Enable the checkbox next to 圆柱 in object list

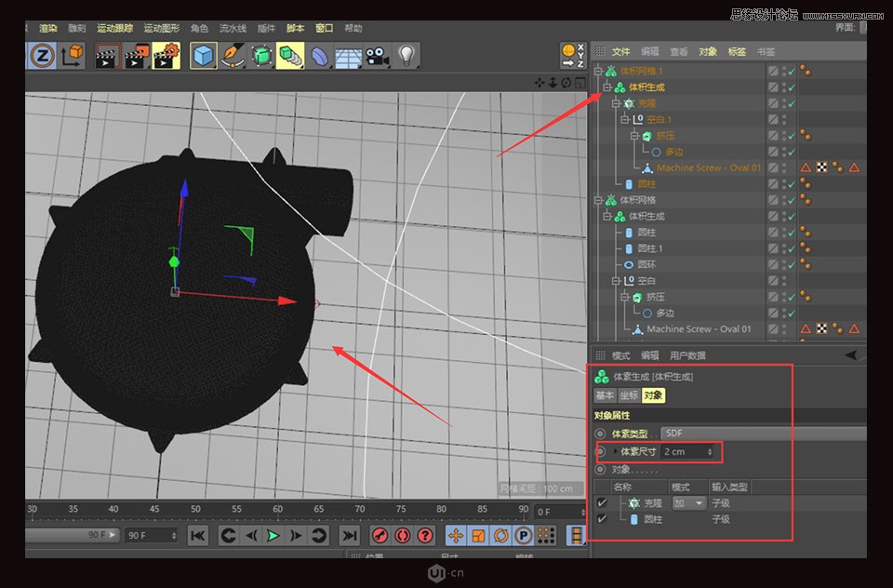pos(600,518)
